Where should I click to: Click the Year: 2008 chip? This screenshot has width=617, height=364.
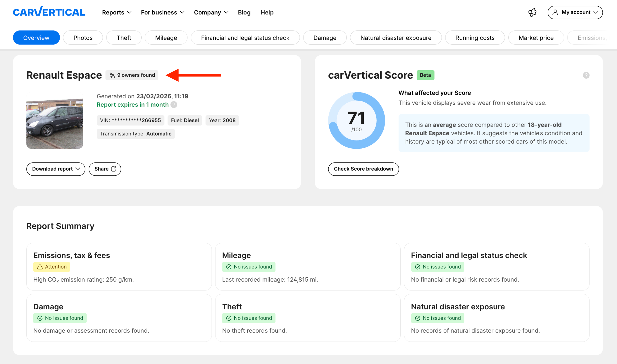coord(222,120)
